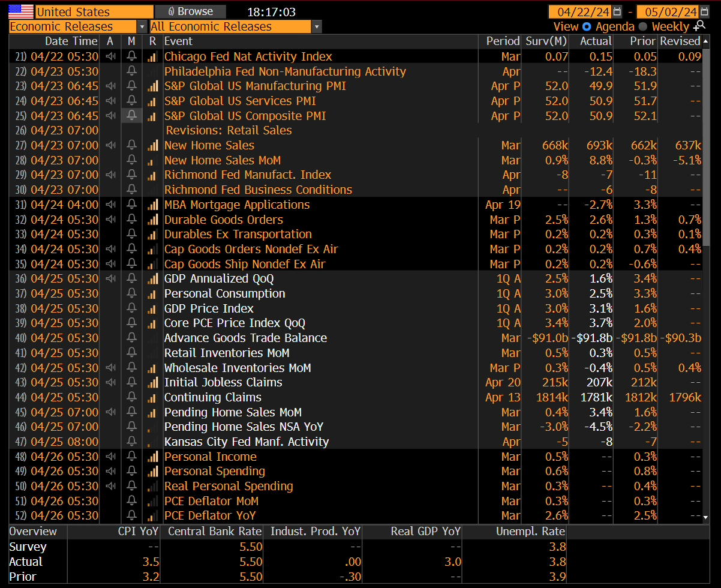This screenshot has width=721, height=588.
Task: Click the Unempl. Rate overview header
Action: coord(530,532)
